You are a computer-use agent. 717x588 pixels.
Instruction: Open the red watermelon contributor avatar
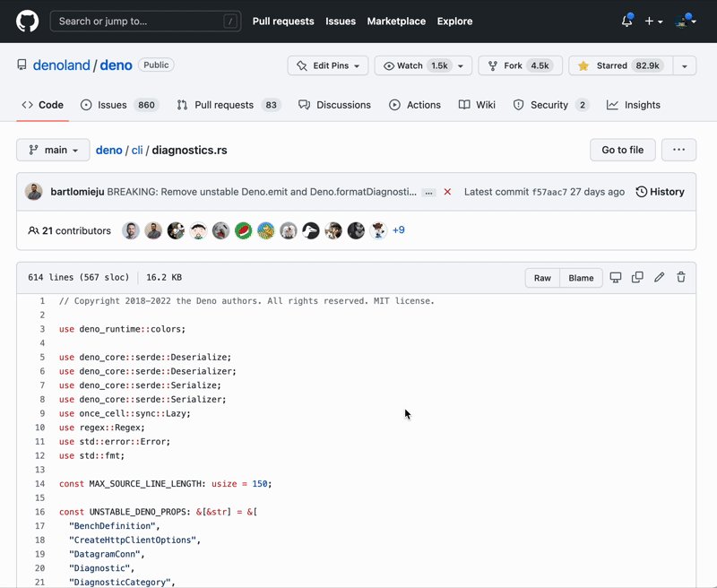[243, 230]
